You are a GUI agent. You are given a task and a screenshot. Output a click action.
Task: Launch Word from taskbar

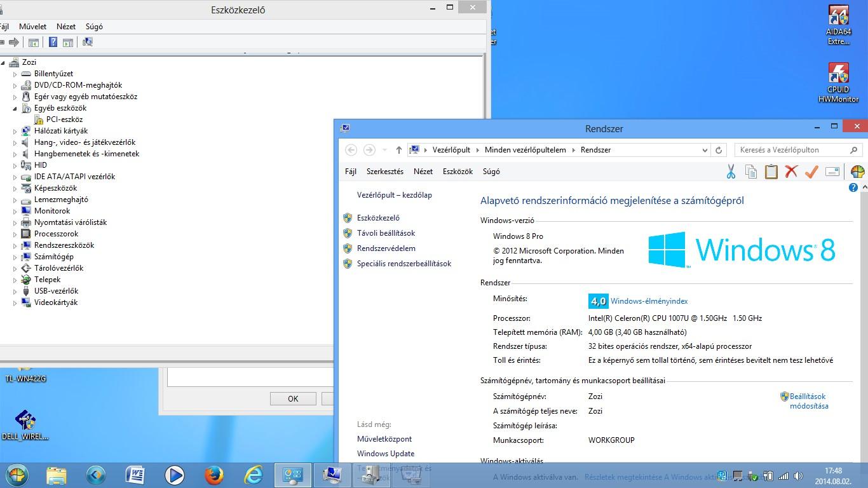(x=135, y=475)
